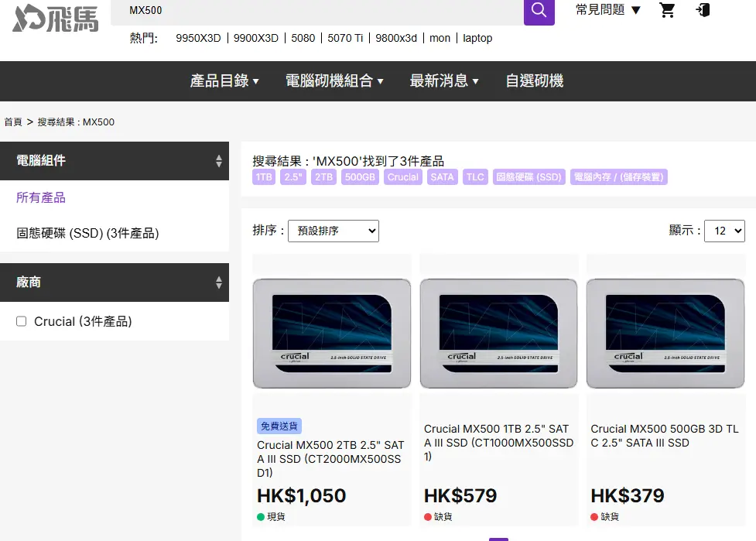Click the 500GB filter tag
The width and height of the screenshot is (756, 541).
coord(360,177)
